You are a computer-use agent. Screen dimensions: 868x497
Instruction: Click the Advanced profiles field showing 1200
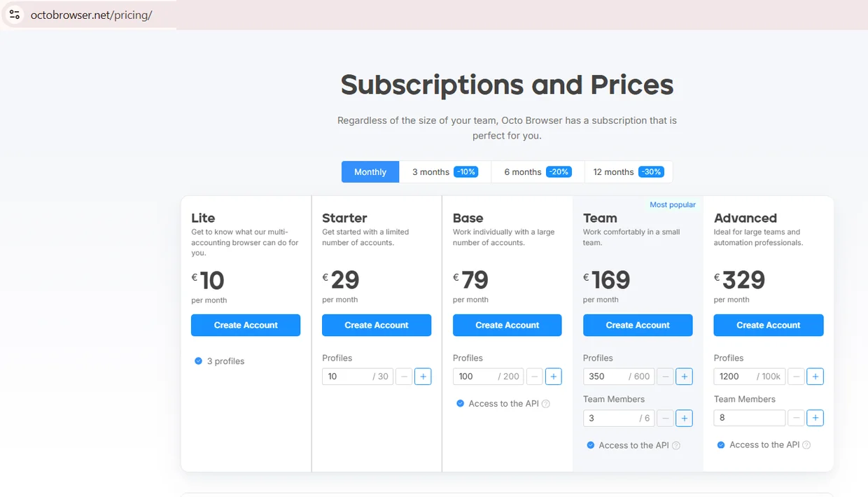(x=750, y=377)
